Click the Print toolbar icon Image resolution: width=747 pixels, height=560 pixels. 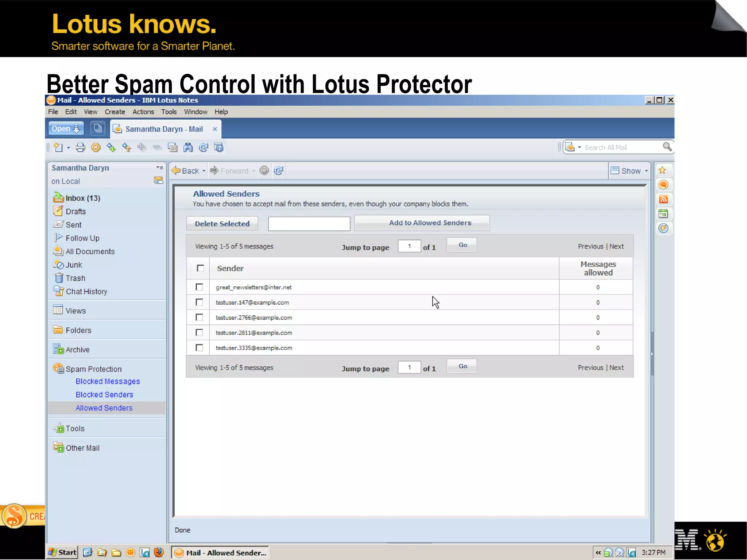pos(80,147)
